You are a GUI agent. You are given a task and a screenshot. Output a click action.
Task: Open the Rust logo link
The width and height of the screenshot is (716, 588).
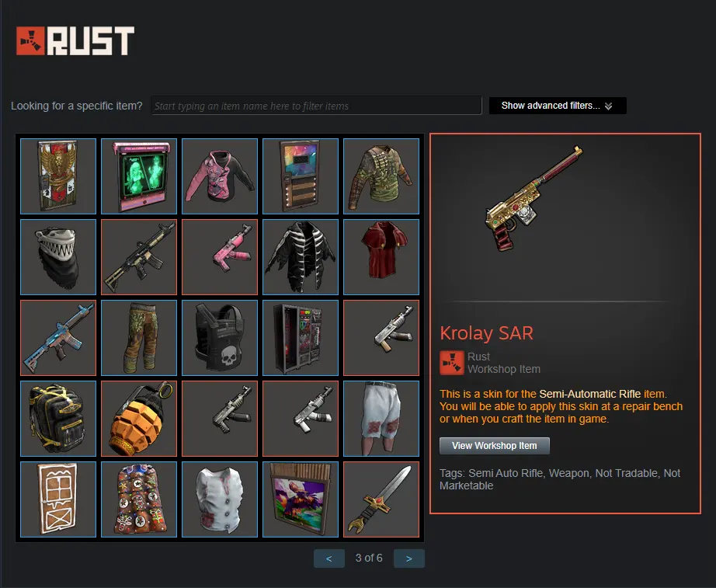[x=75, y=40]
